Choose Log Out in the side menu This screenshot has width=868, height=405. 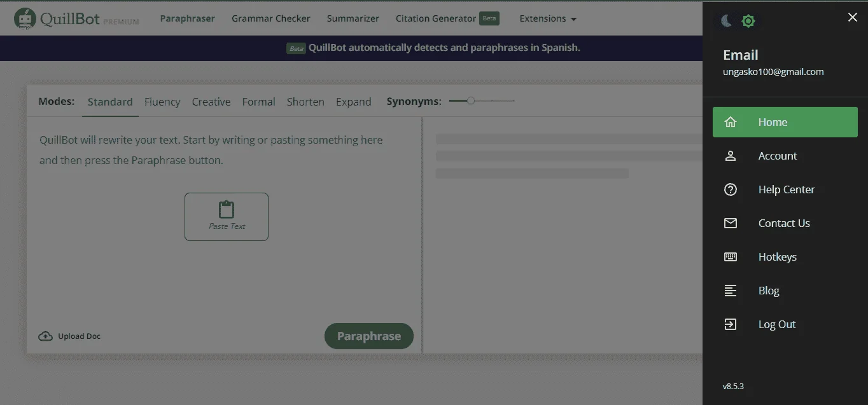(785, 324)
